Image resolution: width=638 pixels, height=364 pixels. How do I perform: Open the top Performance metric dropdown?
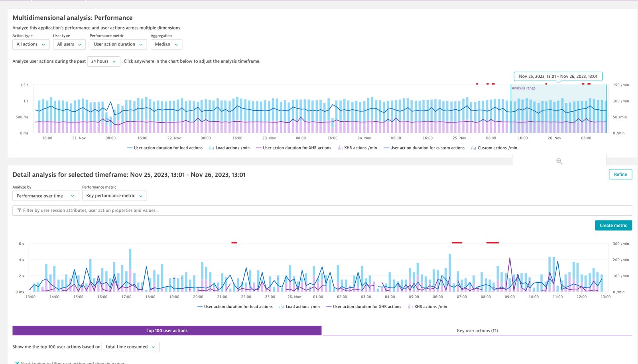pyautogui.click(x=118, y=44)
